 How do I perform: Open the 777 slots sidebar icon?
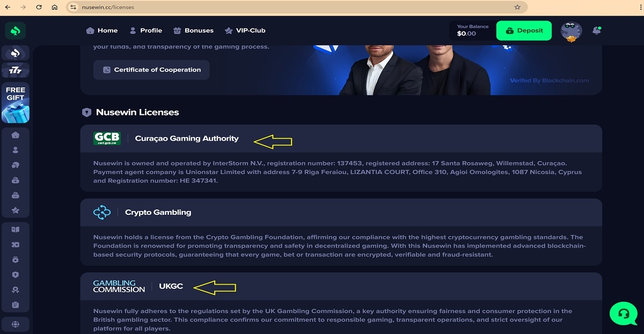(16, 70)
